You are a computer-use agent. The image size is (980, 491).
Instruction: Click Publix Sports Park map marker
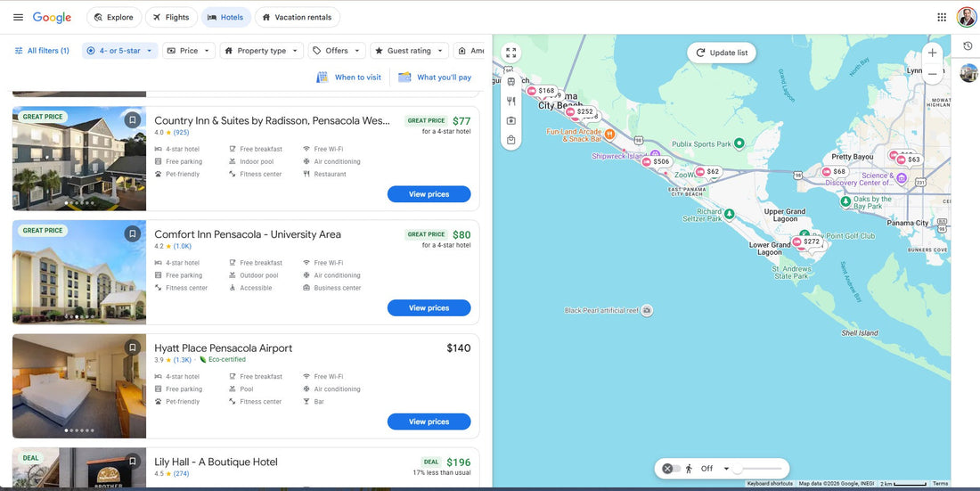tap(739, 143)
